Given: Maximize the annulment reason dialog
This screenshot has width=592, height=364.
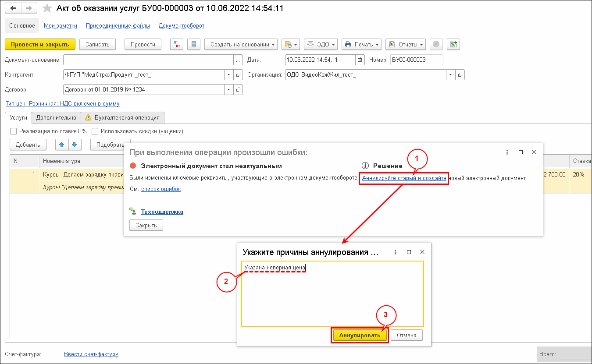Looking at the screenshot, I should click(x=409, y=252).
